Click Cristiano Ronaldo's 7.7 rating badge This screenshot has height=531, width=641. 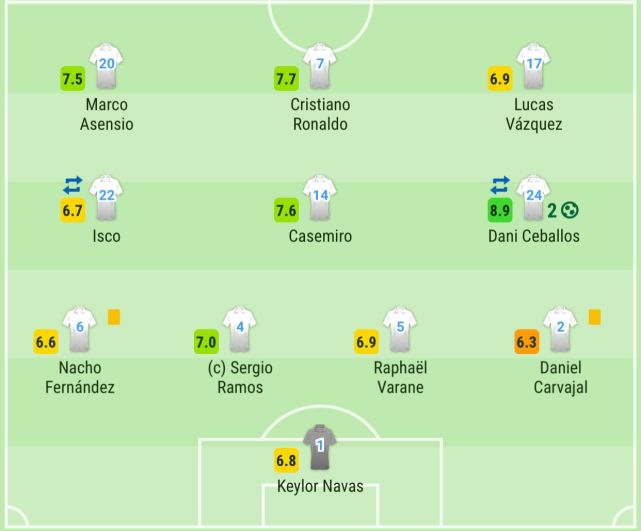287,78
